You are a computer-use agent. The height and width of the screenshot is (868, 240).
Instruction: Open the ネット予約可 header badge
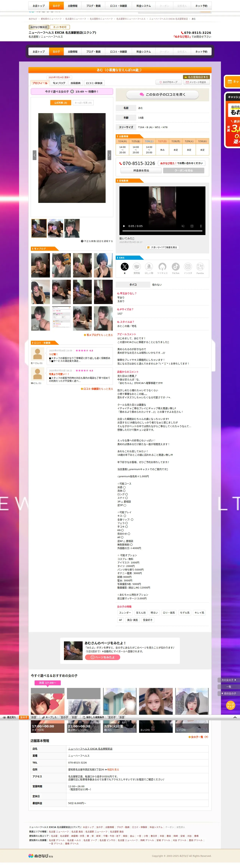[x=60, y=27]
